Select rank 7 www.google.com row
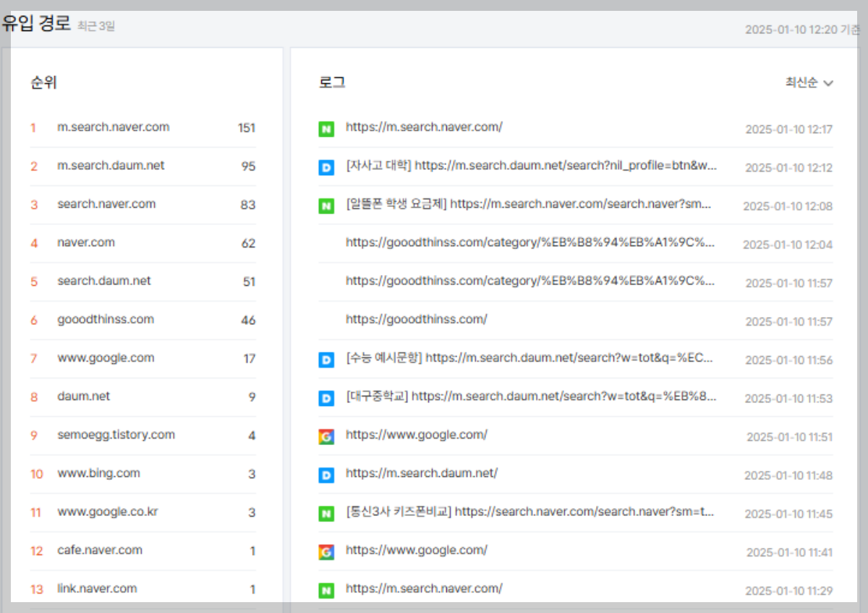 143,358
